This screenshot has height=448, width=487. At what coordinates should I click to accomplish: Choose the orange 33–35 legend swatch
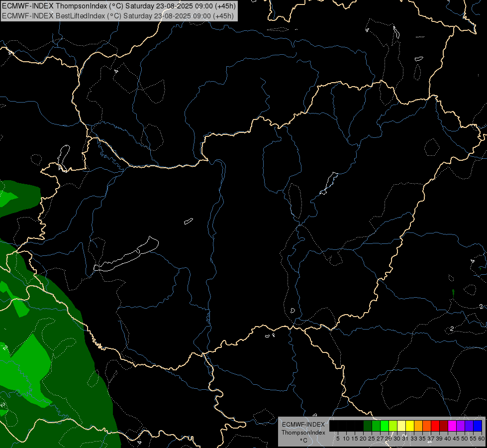(418, 426)
